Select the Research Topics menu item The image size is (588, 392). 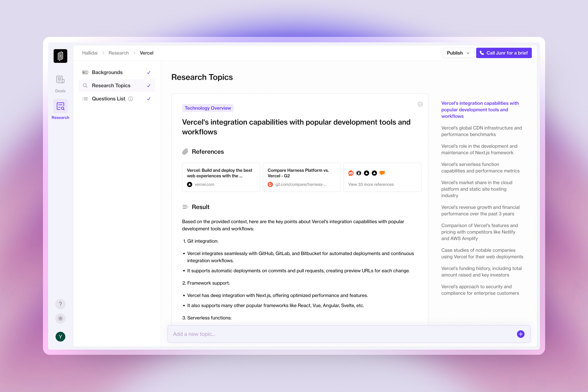pyautogui.click(x=117, y=85)
